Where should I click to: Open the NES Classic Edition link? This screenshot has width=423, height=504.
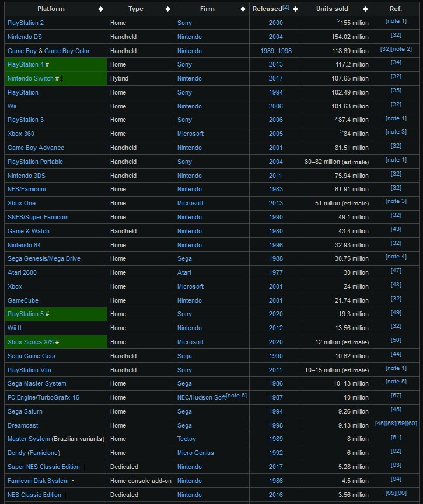tap(34, 495)
